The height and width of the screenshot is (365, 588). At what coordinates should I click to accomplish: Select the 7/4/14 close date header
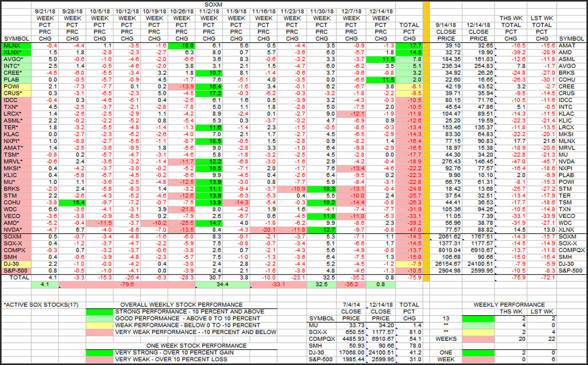(x=351, y=305)
